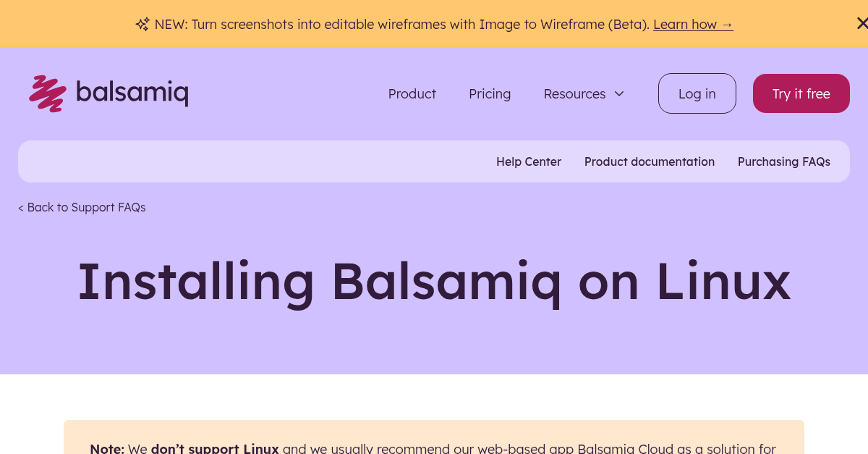Click the back arrow before Support FAQs

click(21, 207)
